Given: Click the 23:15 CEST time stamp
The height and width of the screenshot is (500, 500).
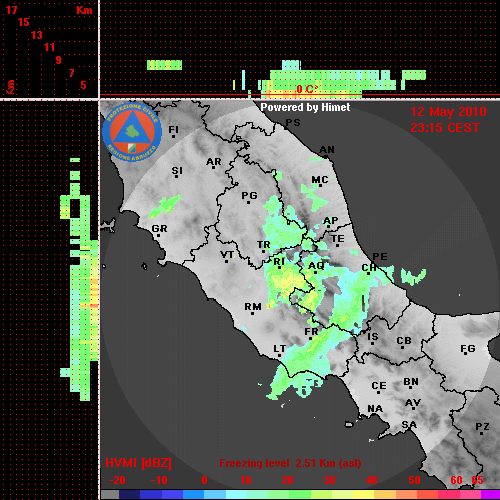Looking at the screenshot, I should click(445, 128).
